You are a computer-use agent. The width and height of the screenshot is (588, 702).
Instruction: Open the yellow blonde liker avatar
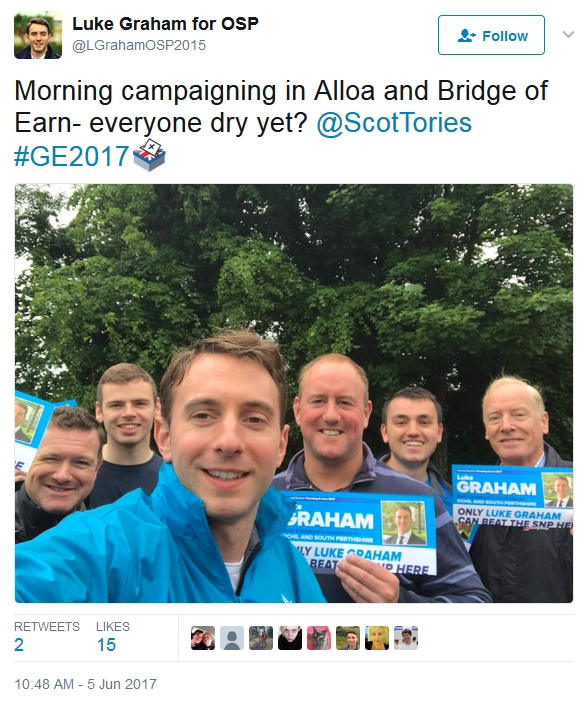(x=377, y=638)
